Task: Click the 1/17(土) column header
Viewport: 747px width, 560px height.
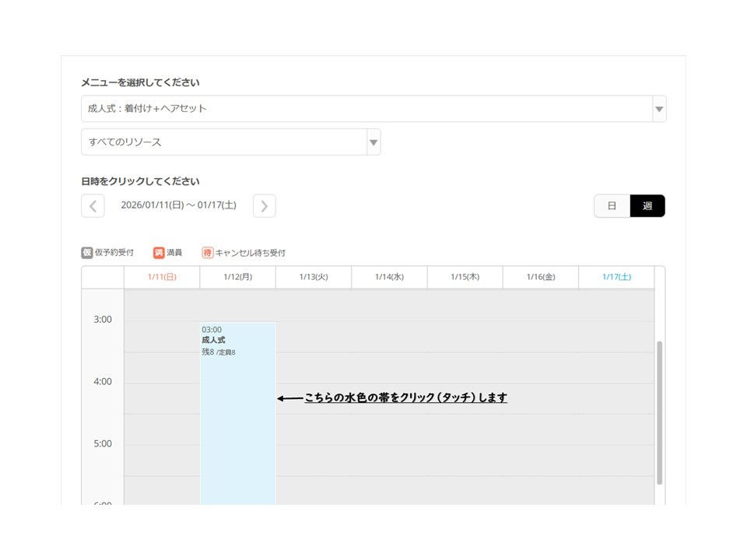Action: coord(616,277)
